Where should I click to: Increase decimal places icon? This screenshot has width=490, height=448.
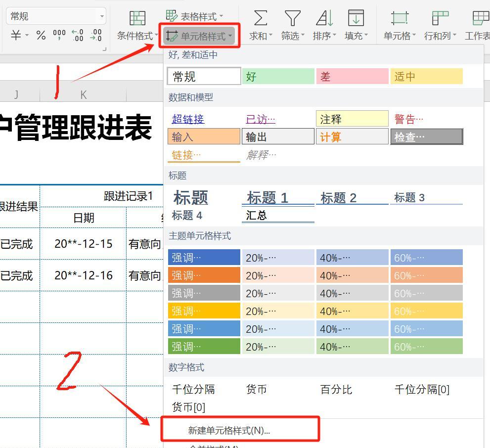point(77,35)
